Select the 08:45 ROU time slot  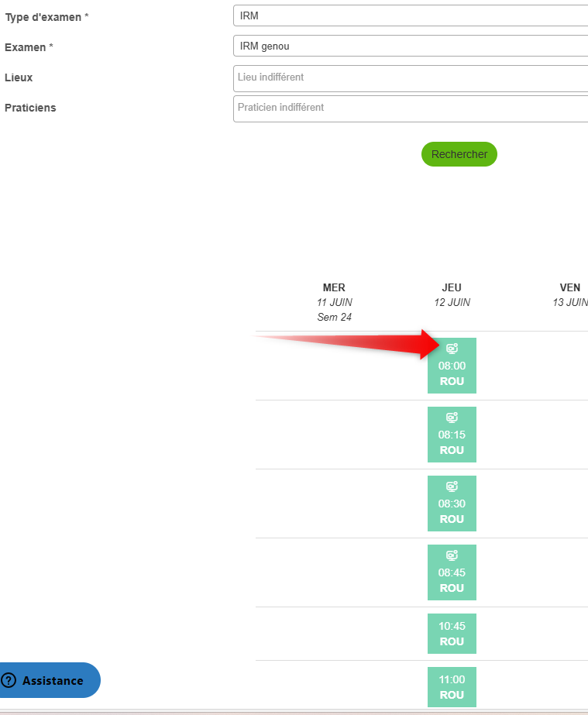click(452, 572)
